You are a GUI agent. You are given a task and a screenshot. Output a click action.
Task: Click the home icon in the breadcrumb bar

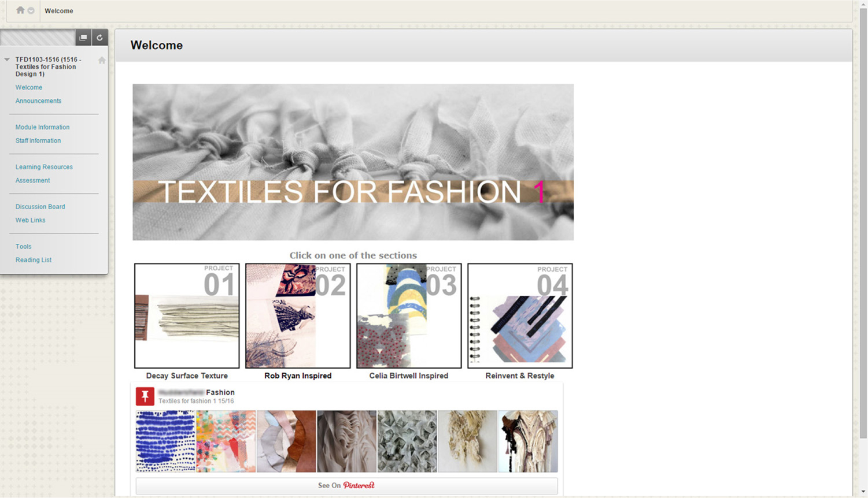click(20, 10)
